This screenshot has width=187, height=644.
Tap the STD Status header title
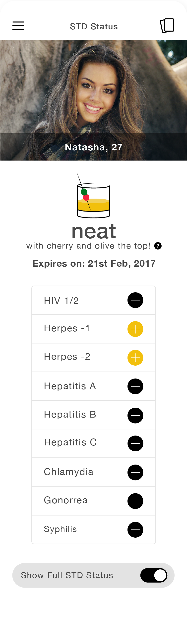click(94, 26)
